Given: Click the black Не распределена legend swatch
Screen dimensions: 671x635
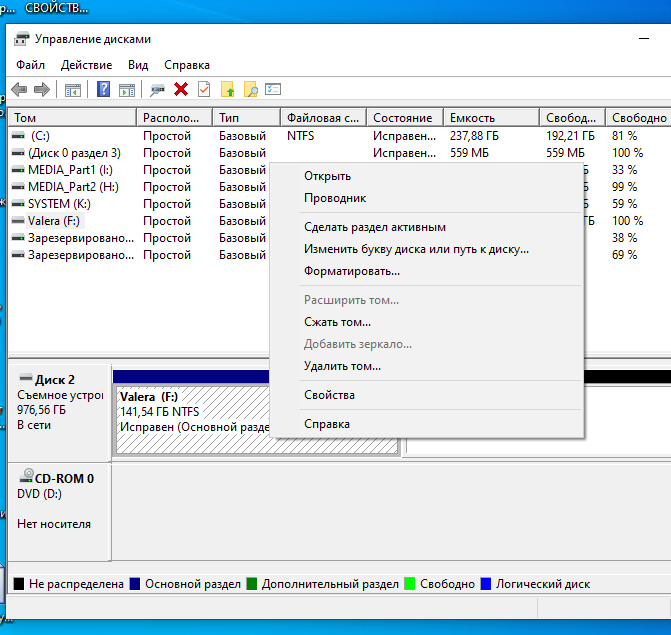Looking at the screenshot, I should (19, 584).
